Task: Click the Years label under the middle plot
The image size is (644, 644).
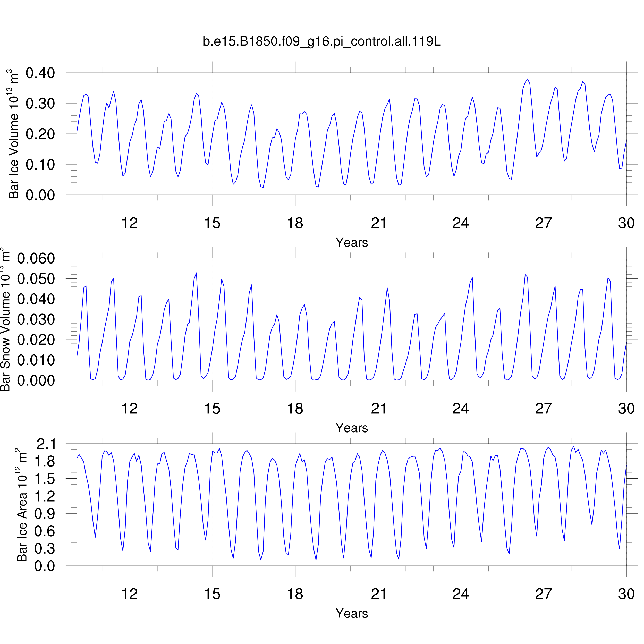Action: 352,428
